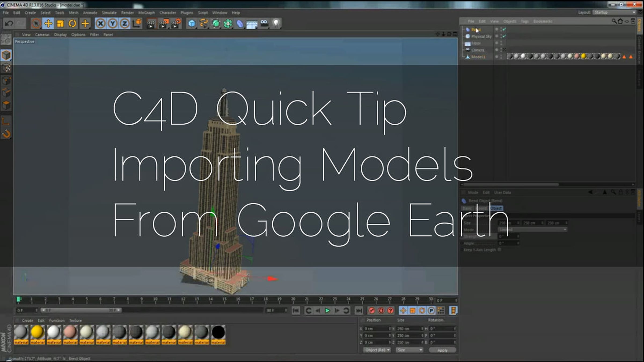
Task: Open the green array modeling objects icon
Action: [228, 24]
